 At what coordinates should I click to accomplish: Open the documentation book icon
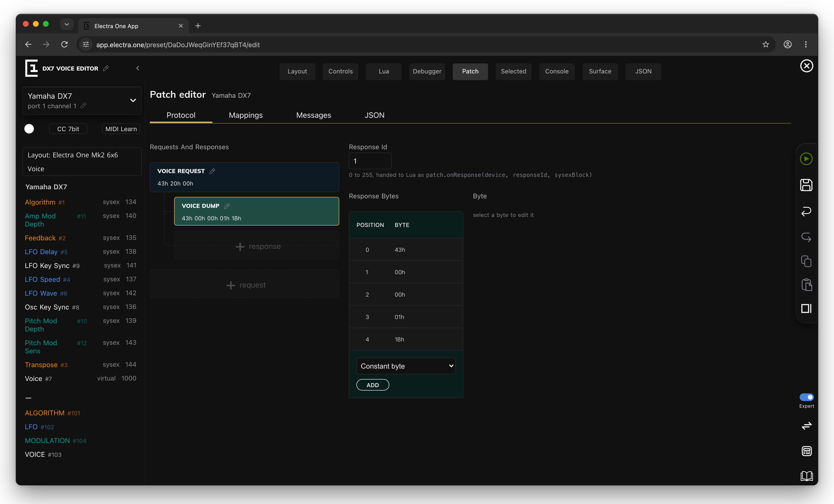[x=807, y=476]
